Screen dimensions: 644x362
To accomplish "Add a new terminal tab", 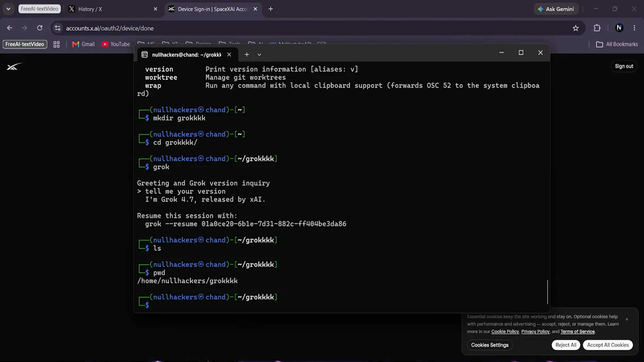I will tap(247, 54).
